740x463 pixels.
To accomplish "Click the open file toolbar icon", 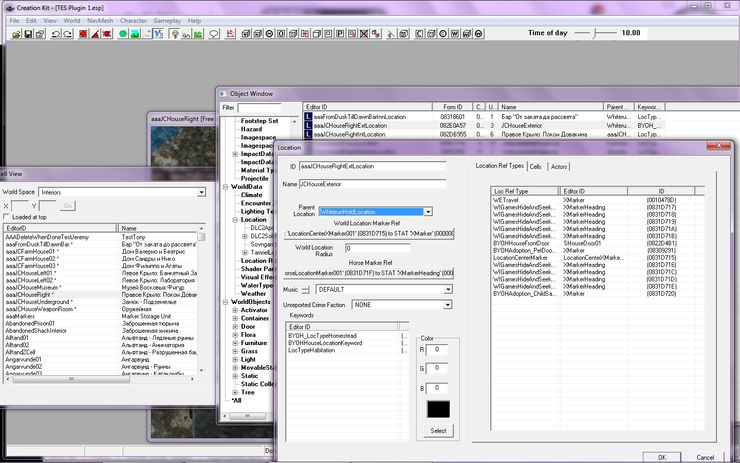I will tap(16, 33).
